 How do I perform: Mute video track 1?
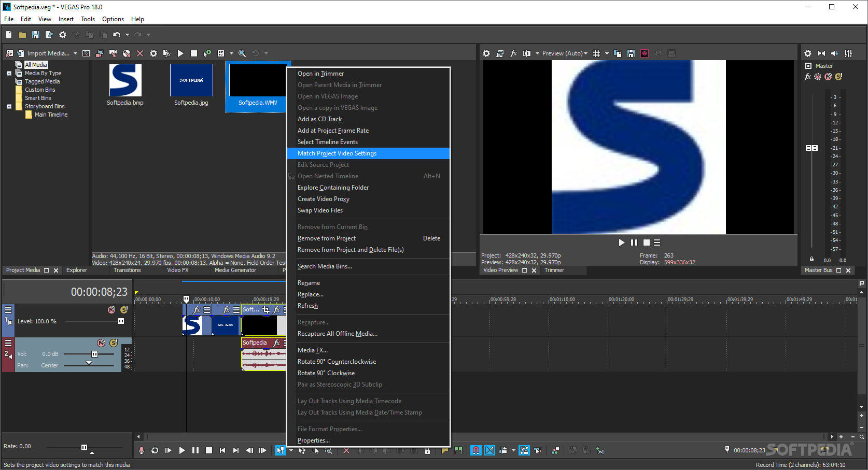coord(111,310)
